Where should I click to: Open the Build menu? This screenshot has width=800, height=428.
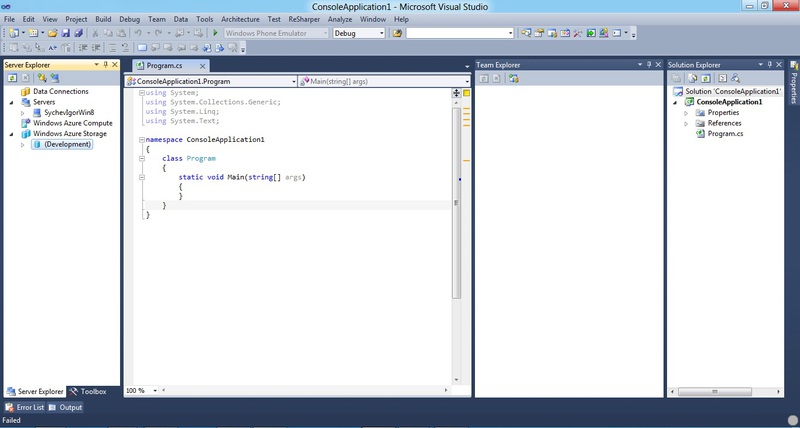click(103, 19)
